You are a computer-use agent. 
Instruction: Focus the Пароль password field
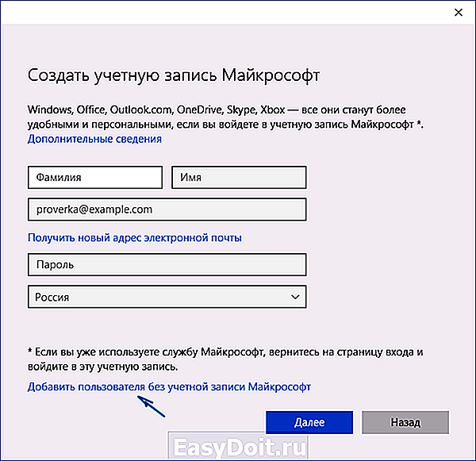(167, 265)
